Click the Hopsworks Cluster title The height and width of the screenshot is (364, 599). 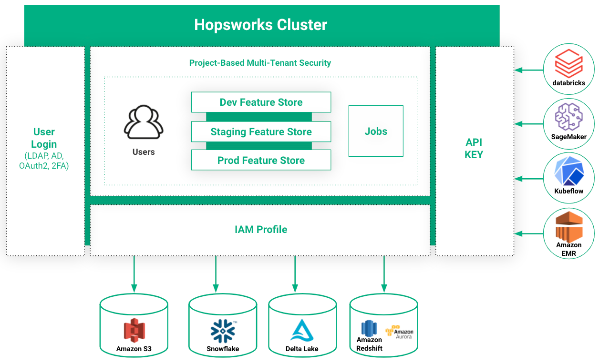click(261, 25)
